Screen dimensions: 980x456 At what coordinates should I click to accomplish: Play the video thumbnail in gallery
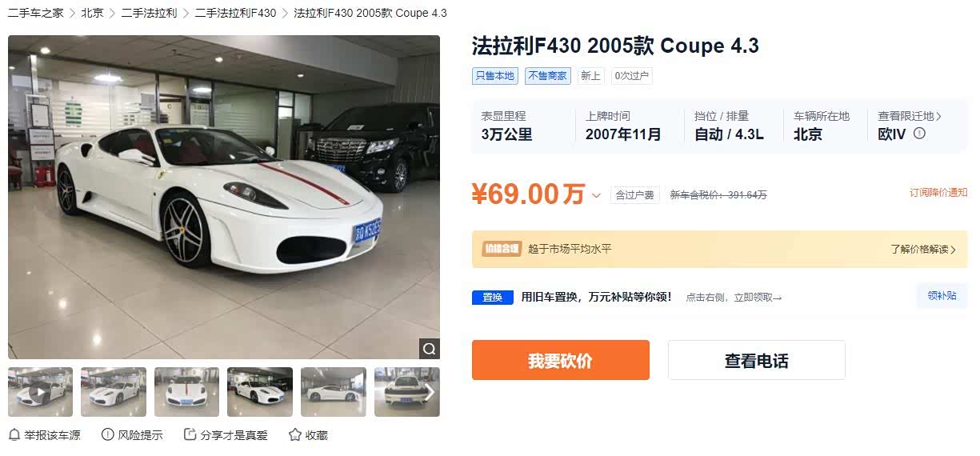pyautogui.click(x=40, y=392)
